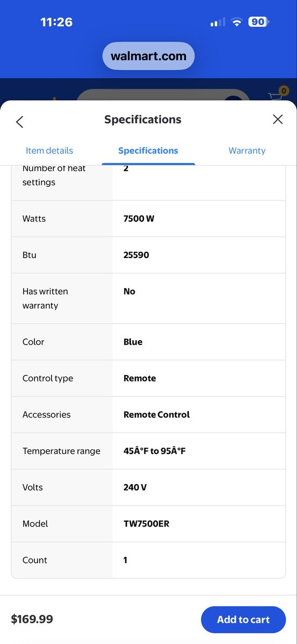
Task: Tap the Wi-Fi status icon
Action: click(x=237, y=22)
